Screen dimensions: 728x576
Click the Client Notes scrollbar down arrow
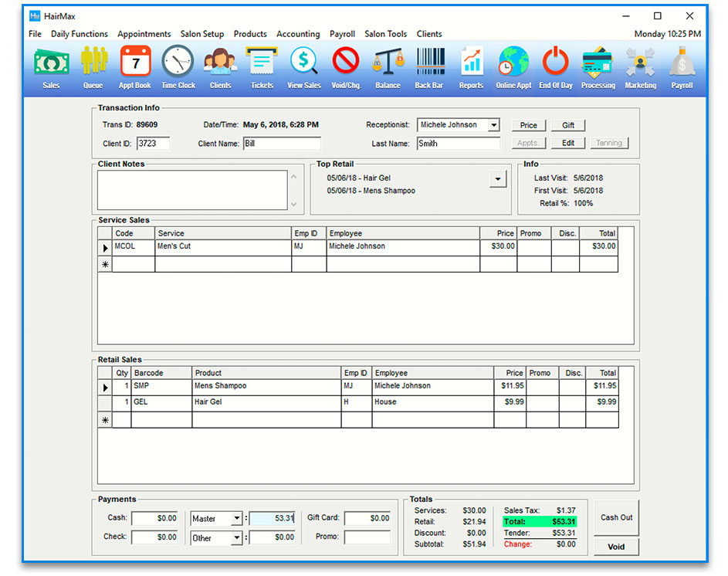pos(293,205)
